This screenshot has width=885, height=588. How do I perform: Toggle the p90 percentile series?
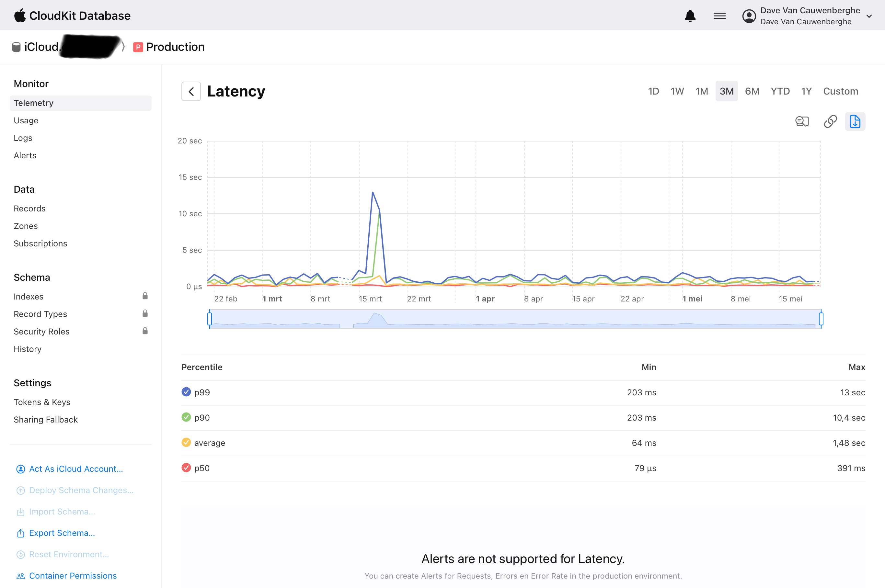[x=186, y=417]
